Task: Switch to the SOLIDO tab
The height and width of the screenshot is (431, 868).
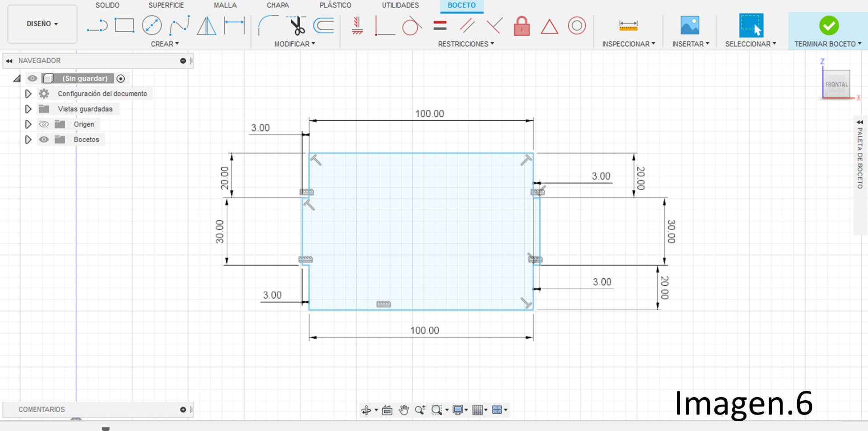Action: tap(107, 5)
